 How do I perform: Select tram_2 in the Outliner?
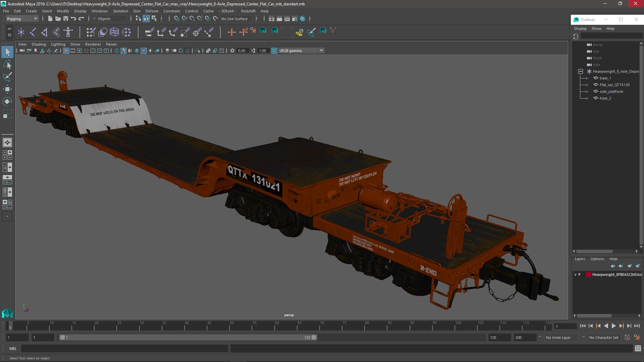coord(605,98)
